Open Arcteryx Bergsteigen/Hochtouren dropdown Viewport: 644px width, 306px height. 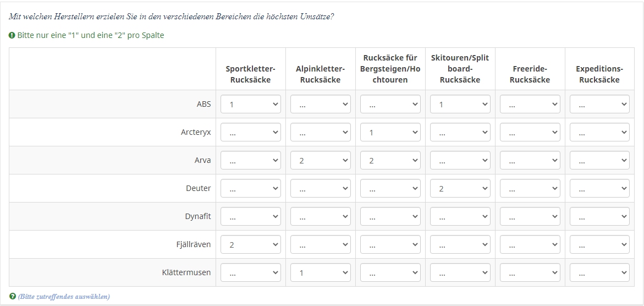pyautogui.click(x=390, y=132)
